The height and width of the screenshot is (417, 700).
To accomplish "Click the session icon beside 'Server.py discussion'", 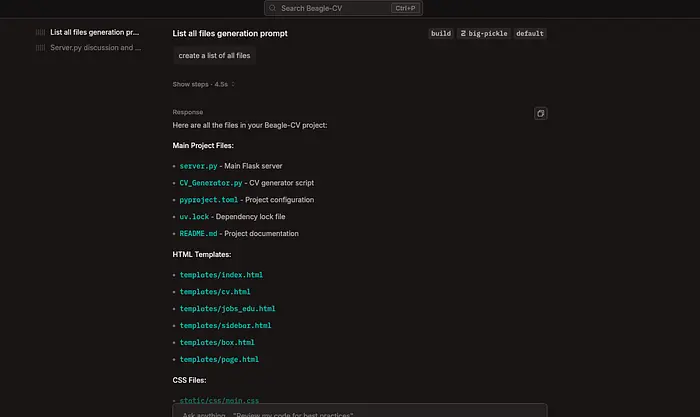I will [x=41, y=47].
